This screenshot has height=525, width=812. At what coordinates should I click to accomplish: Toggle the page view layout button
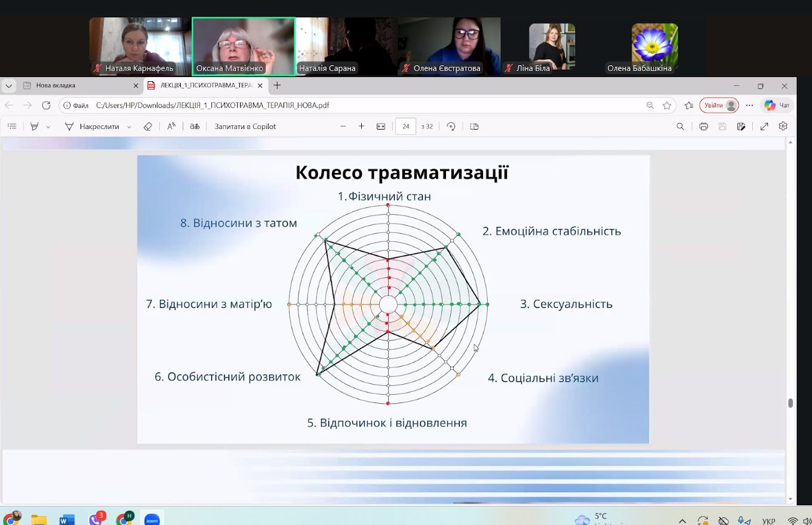tap(474, 127)
